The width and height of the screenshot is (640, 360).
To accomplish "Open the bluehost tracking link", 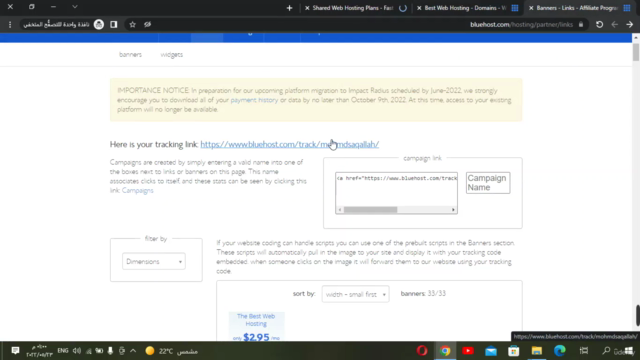I will click(x=289, y=144).
